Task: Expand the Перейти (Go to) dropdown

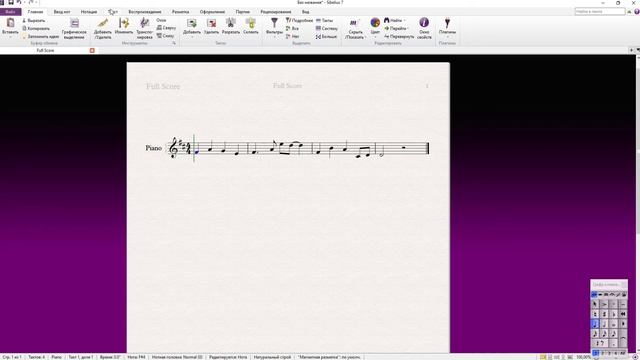Action: (x=408, y=29)
